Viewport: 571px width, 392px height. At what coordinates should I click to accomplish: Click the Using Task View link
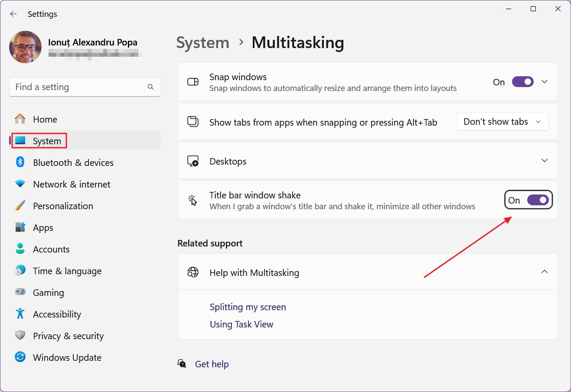(241, 324)
